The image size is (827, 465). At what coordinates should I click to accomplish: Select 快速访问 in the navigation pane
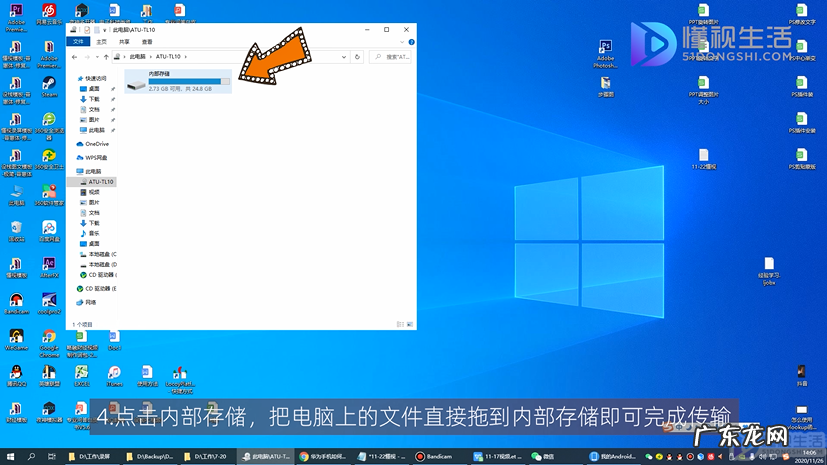click(92, 78)
